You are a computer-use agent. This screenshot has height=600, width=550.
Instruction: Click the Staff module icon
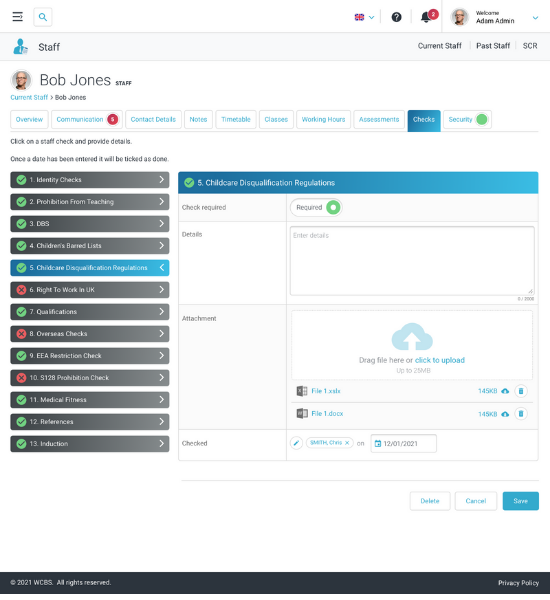[20, 47]
